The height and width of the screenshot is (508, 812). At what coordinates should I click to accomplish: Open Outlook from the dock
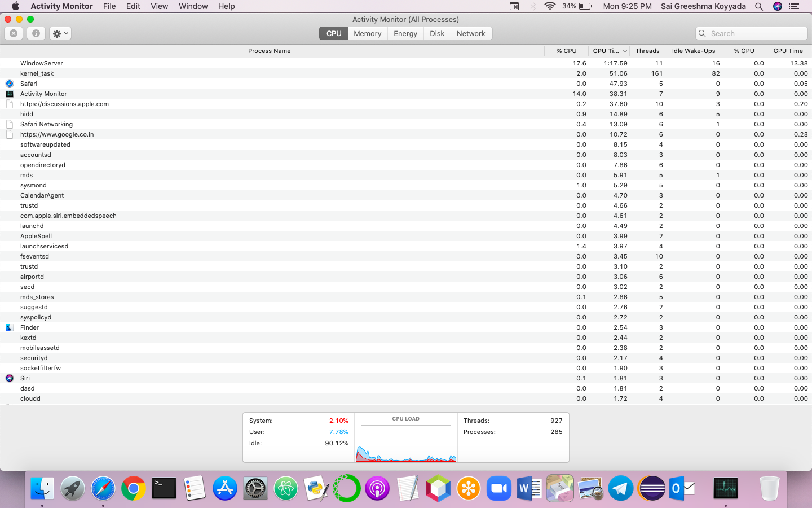pyautogui.click(x=682, y=487)
